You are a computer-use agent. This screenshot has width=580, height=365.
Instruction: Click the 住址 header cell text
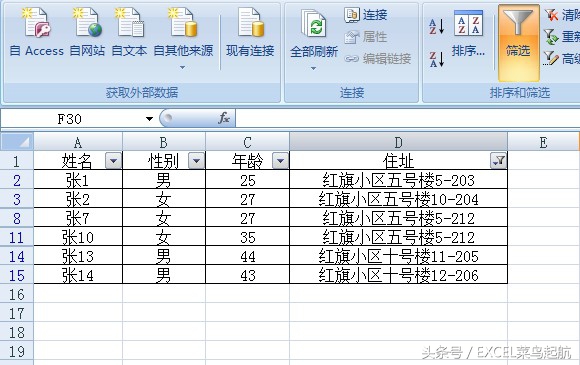398,161
